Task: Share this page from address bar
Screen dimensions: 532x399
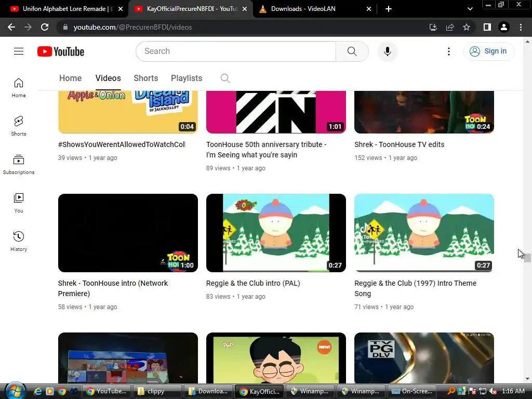Action: tap(450, 27)
